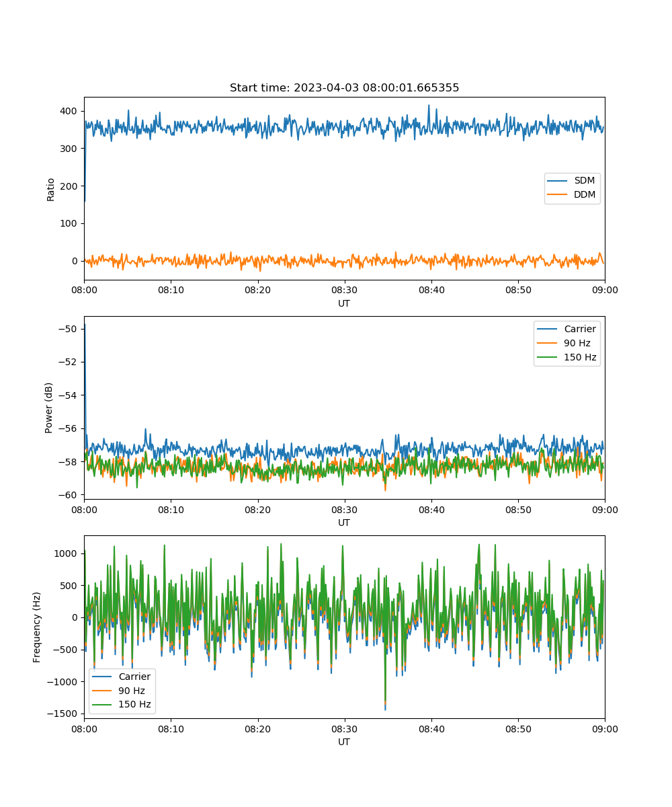The width and height of the screenshot is (672, 807).
Task: Click the plot title with start time 2023-04-03
Action: (344, 88)
